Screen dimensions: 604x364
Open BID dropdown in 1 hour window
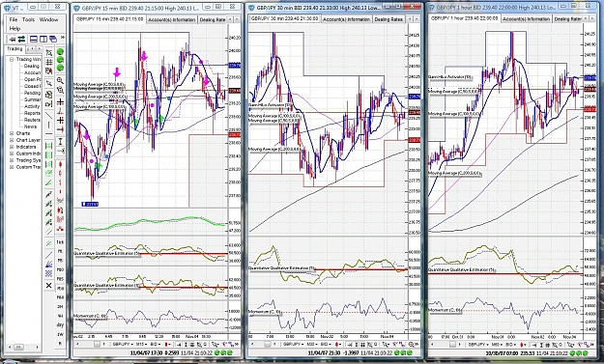(511, 344)
